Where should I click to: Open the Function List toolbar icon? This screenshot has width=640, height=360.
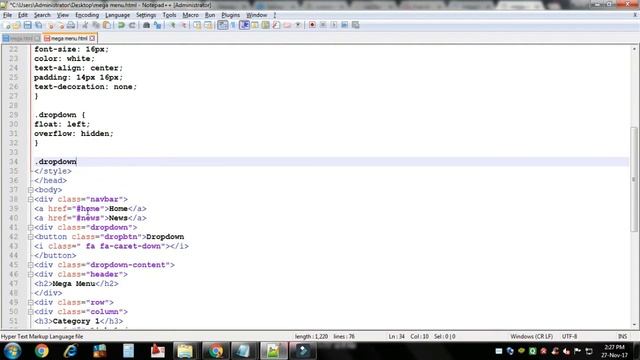pos(276,25)
